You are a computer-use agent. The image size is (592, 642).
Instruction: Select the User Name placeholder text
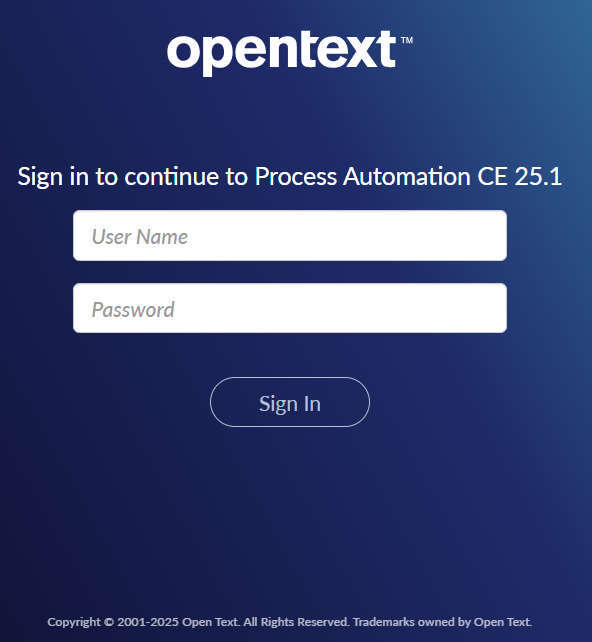[140, 237]
